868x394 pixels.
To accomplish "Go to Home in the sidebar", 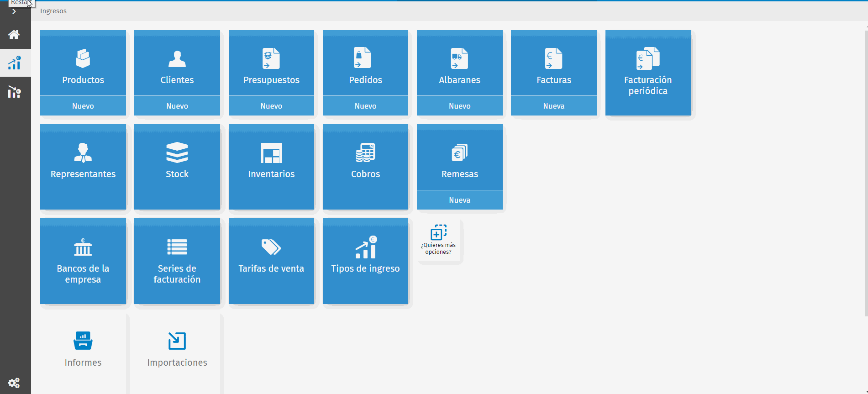I will 14,35.
